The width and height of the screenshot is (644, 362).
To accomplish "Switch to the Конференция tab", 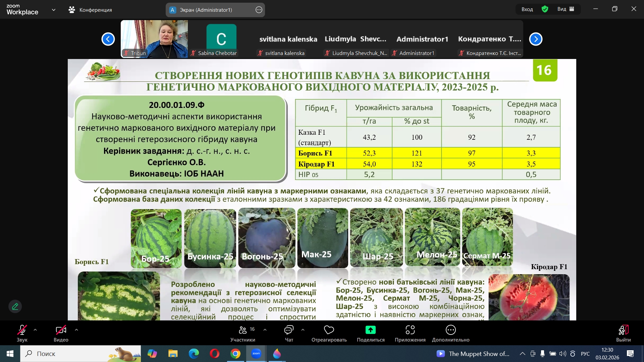I will [90, 10].
